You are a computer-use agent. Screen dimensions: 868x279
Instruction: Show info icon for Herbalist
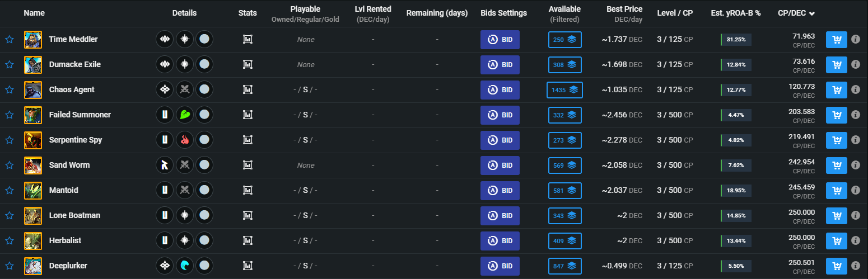(856, 241)
